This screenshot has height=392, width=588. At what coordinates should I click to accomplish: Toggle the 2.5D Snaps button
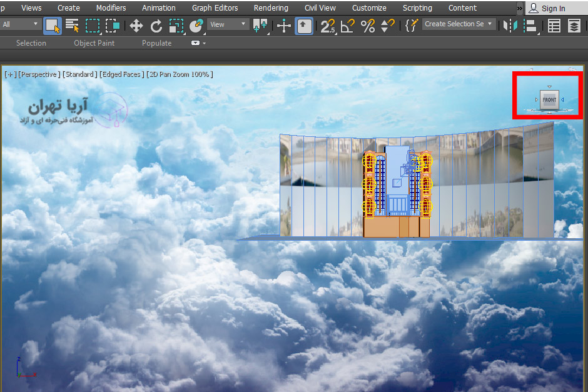pos(328,26)
